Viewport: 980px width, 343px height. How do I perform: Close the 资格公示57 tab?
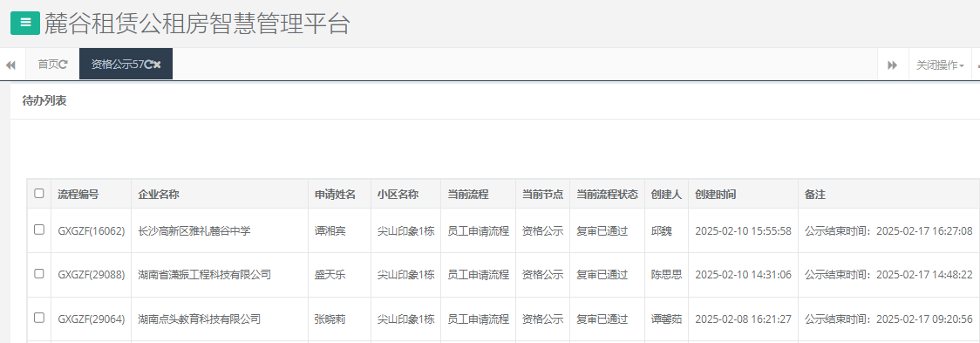[158, 64]
